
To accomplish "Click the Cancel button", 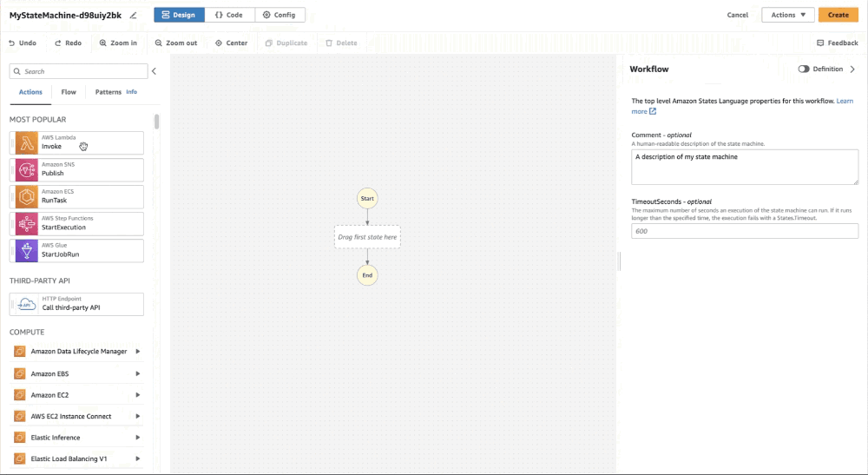I will (737, 15).
